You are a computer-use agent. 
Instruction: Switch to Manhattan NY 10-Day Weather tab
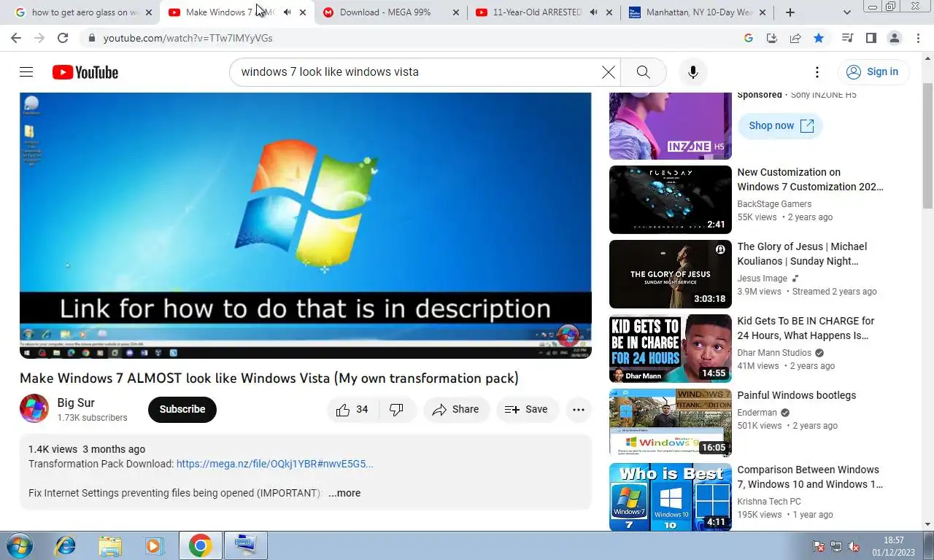pyautogui.click(x=697, y=12)
